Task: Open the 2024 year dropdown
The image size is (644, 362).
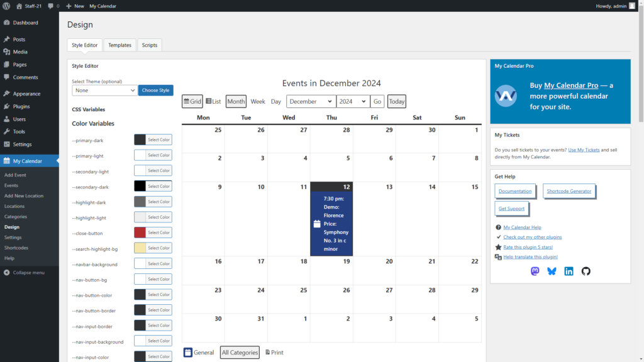Action: [x=352, y=101]
